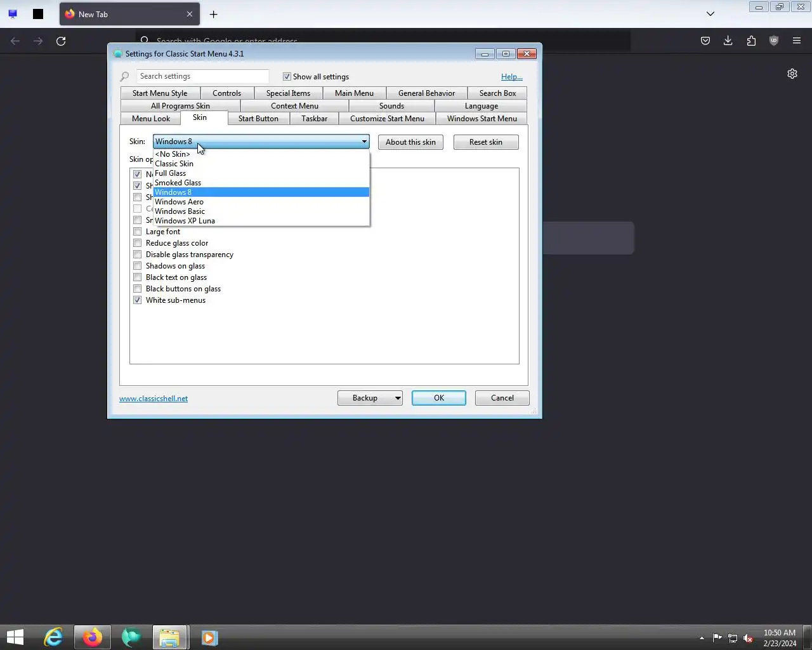
Task: Uncheck White sub-menus
Action: click(138, 300)
